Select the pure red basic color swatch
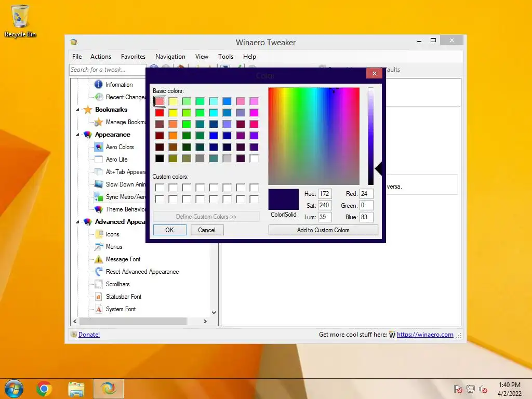 [x=159, y=113]
